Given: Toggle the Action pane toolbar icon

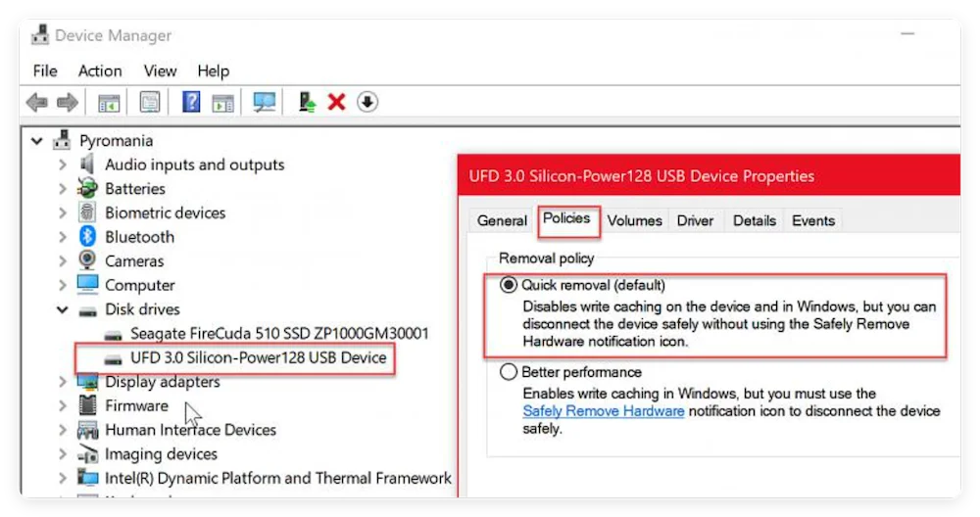Looking at the screenshot, I should (x=223, y=103).
